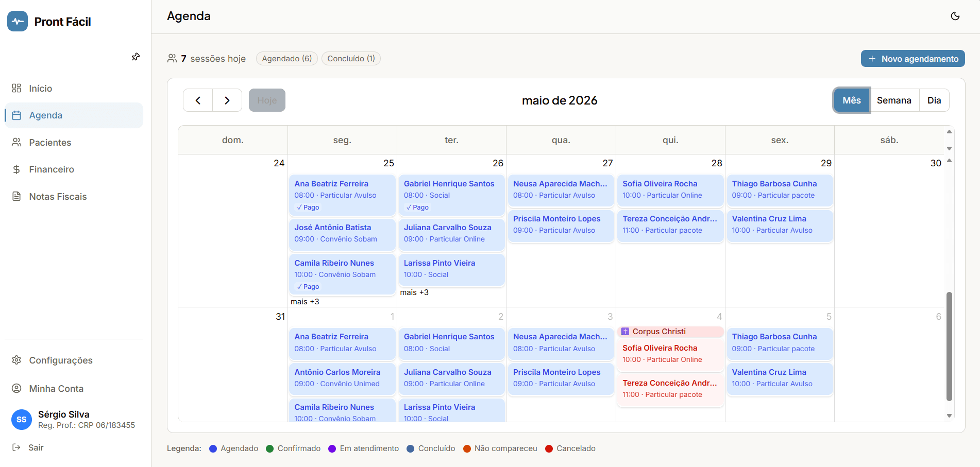Click the SS user avatar
This screenshot has height=467, width=980.
point(21,420)
